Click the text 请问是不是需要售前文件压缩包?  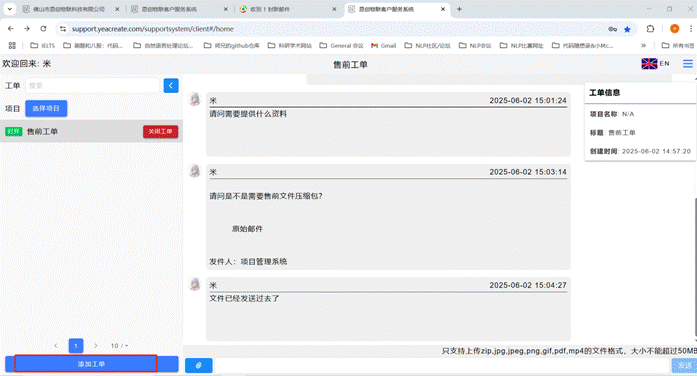point(266,196)
